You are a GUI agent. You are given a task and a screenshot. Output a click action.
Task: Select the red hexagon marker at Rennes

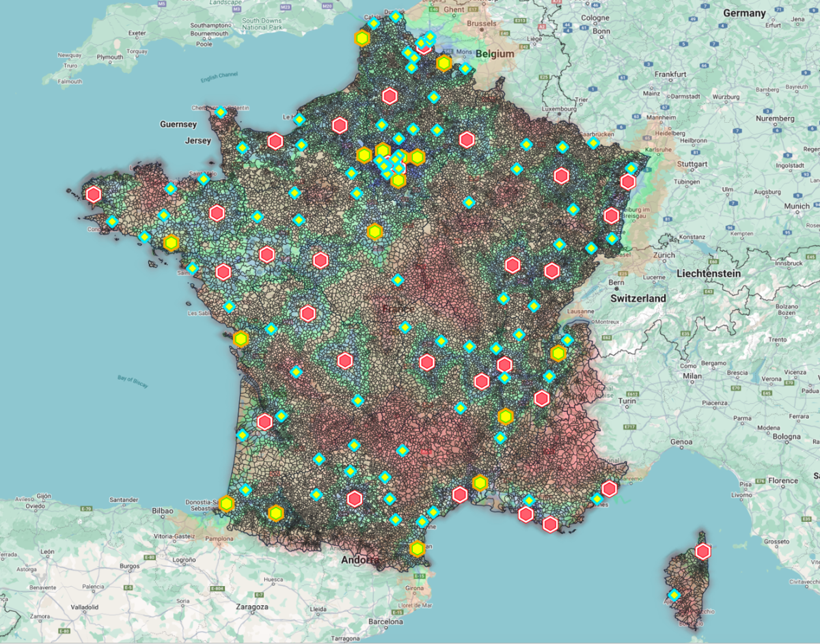[217, 213]
